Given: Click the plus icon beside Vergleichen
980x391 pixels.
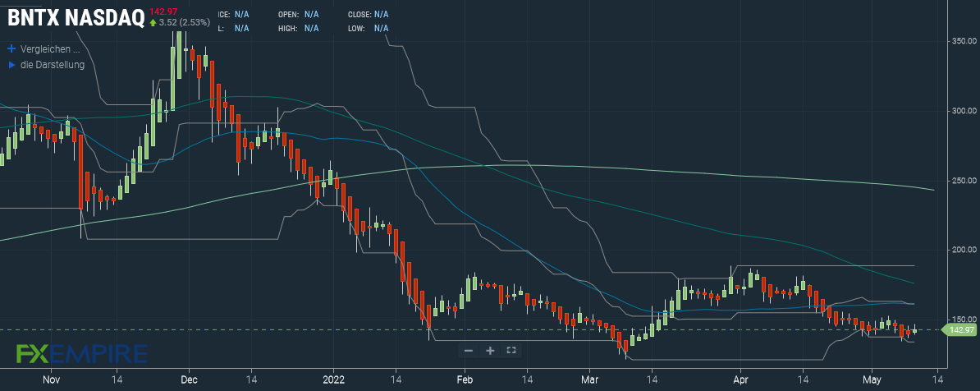Looking at the screenshot, I should point(11,48).
